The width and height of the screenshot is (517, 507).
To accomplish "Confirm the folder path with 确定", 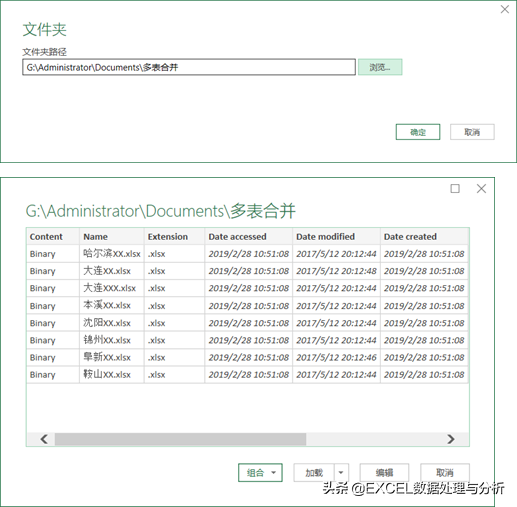I will [x=418, y=132].
